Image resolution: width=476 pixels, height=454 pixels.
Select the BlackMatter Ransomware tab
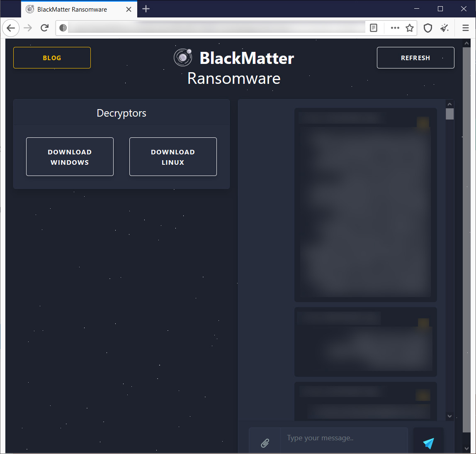pos(79,9)
